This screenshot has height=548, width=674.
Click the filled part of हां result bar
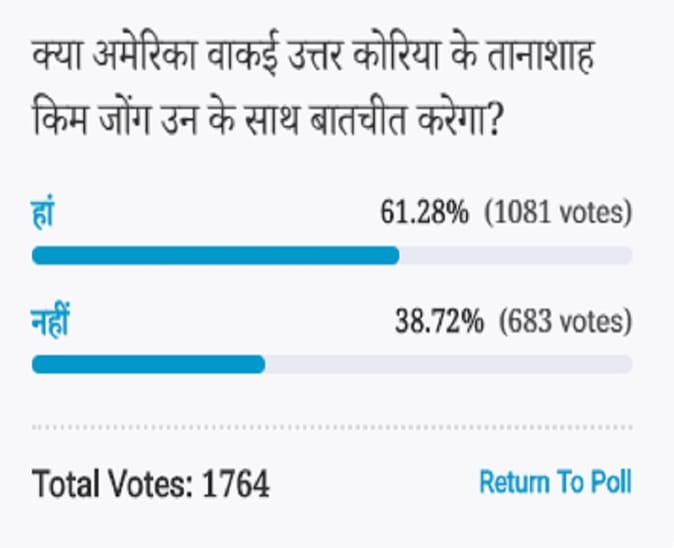(215, 255)
